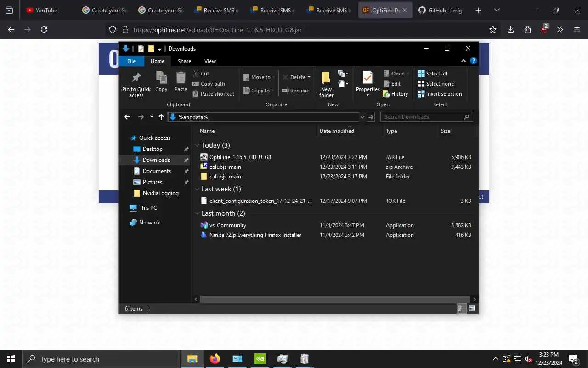
Task: Click Copy path in Clipboard group
Action: [x=209, y=84]
